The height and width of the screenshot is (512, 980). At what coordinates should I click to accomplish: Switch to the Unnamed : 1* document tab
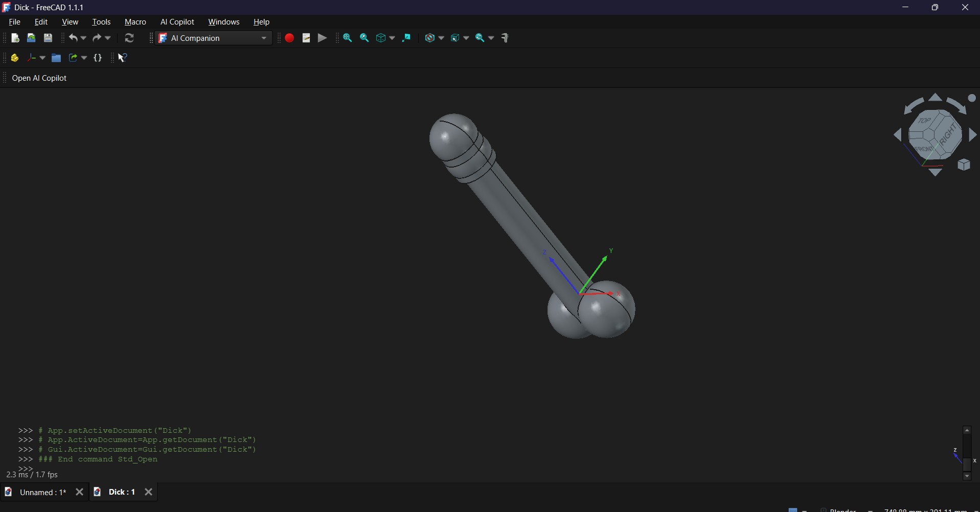[x=43, y=493]
